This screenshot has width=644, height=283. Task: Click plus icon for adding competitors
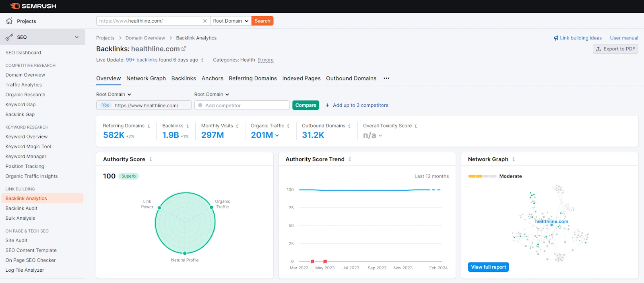click(x=328, y=105)
